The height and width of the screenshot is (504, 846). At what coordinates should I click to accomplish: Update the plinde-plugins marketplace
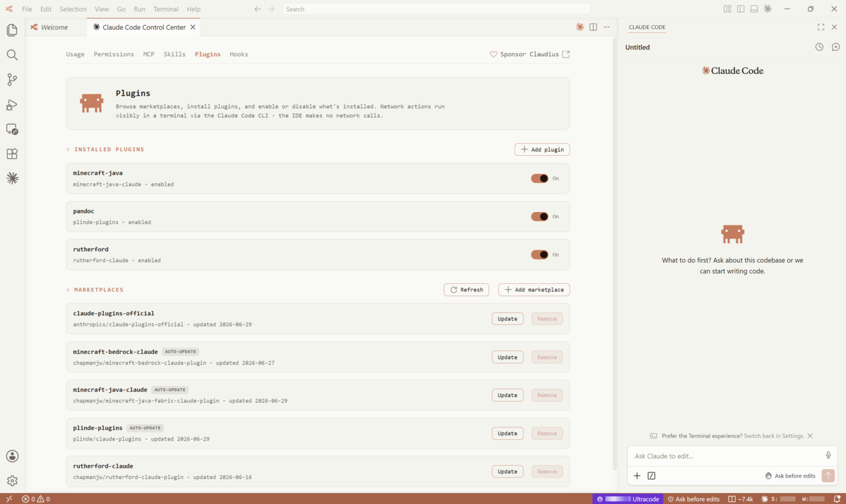coord(508,433)
